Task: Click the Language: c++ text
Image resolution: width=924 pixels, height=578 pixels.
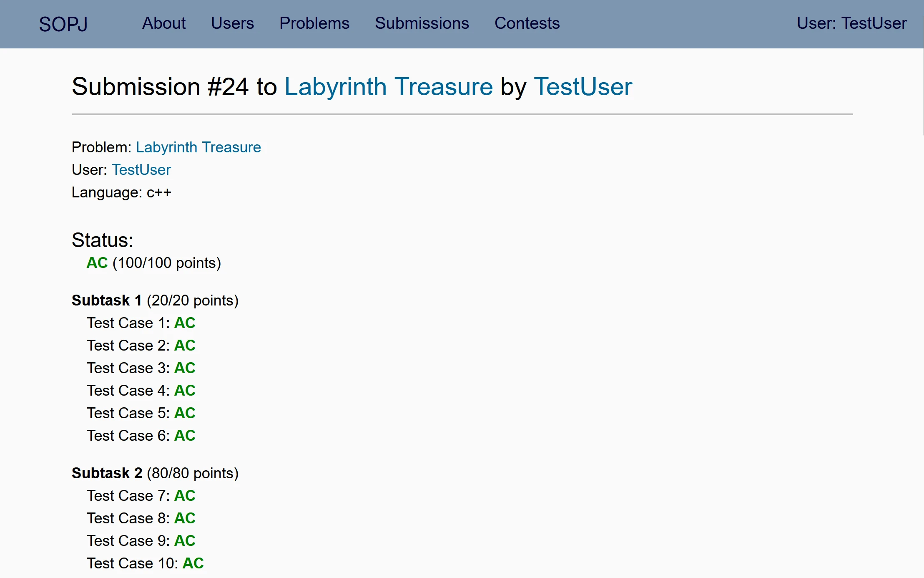Action: click(121, 192)
